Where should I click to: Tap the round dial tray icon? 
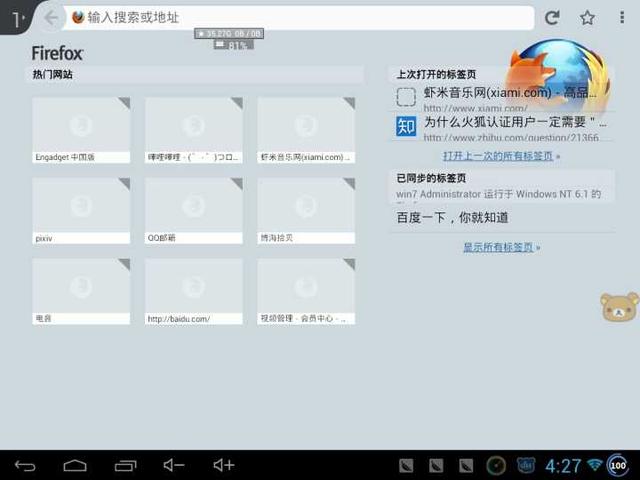pyautogui.click(x=496, y=465)
